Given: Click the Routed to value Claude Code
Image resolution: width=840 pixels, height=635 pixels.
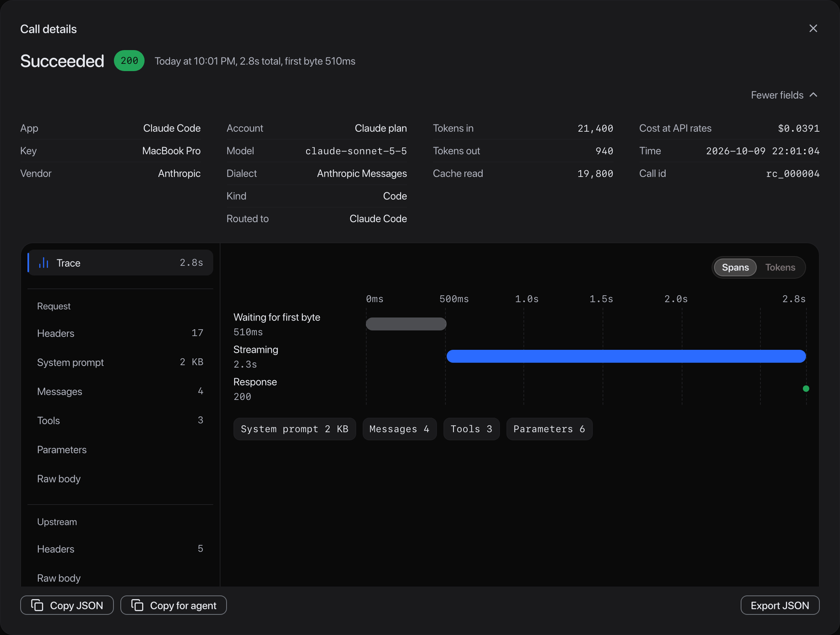Looking at the screenshot, I should pos(378,218).
